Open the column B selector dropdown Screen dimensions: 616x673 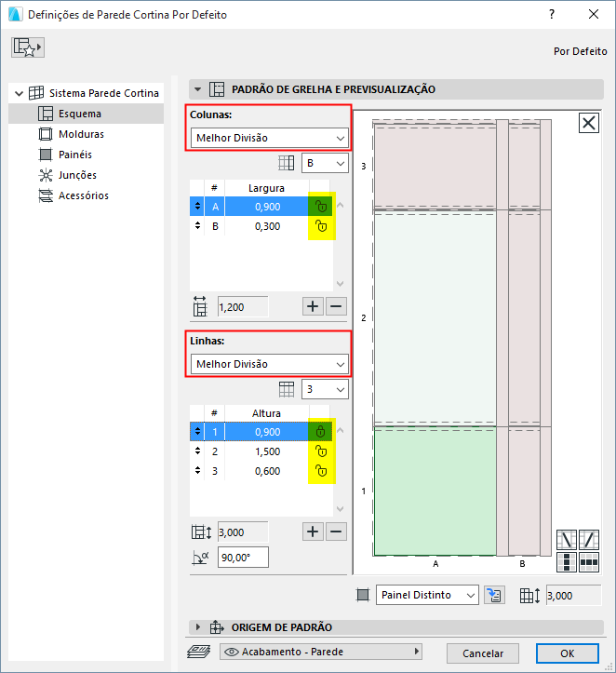click(x=325, y=163)
